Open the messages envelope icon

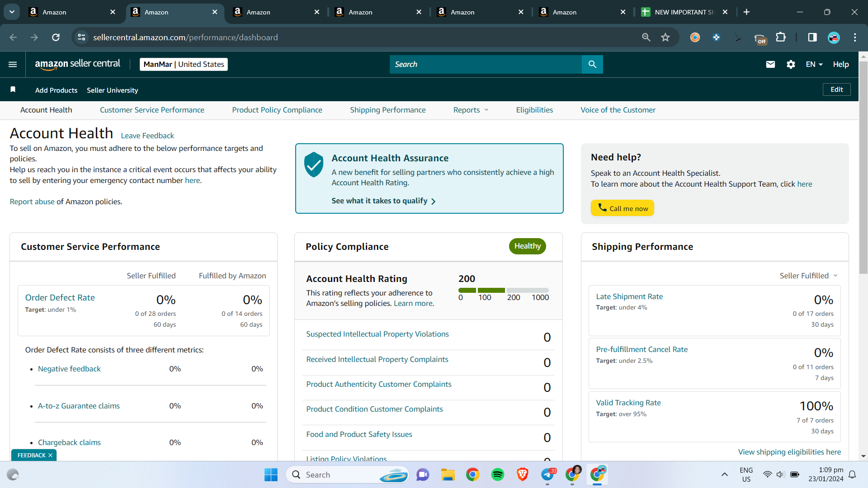point(770,64)
